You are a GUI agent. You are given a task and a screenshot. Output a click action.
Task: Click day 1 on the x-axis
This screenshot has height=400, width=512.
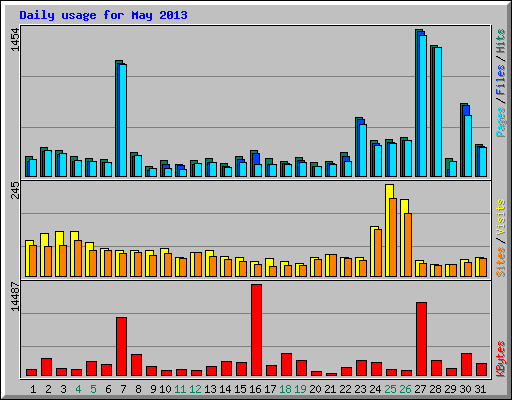coord(33,389)
